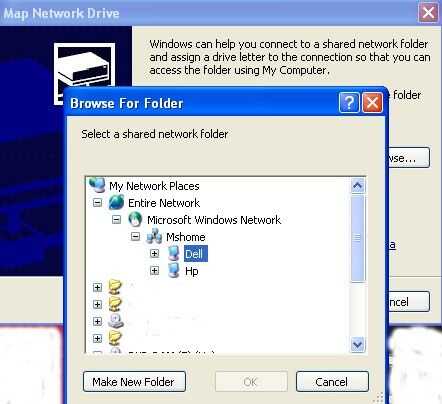Select the Hp tree item
The width and height of the screenshot is (442, 404).
click(x=192, y=271)
